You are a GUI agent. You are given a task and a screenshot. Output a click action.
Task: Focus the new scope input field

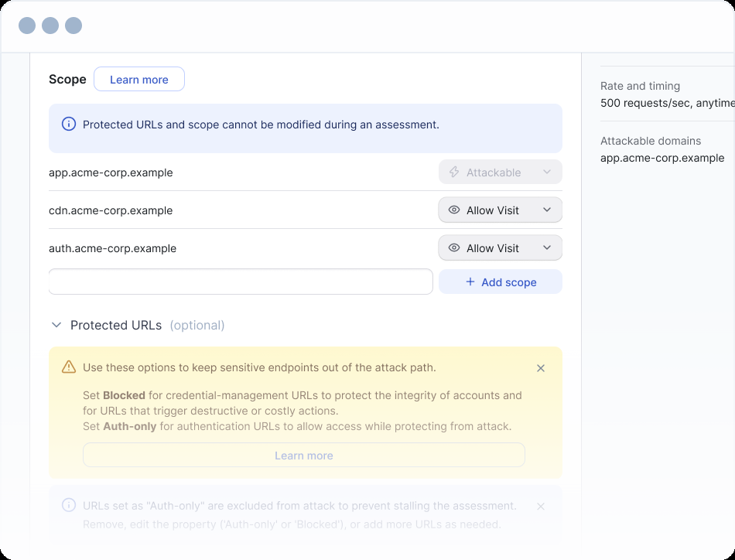pyautogui.click(x=241, y=282)
